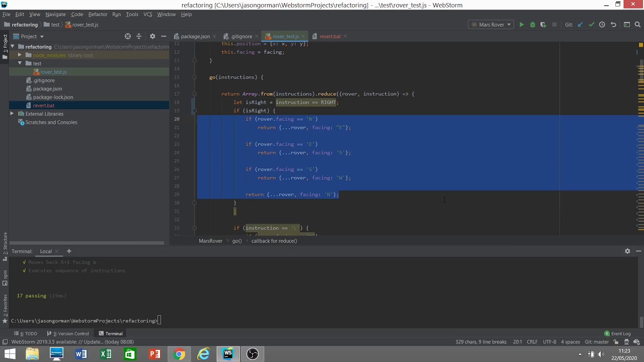Expand the node_modules folder
The width and height of the screenshot is (644, 362).
pos(20,55)
